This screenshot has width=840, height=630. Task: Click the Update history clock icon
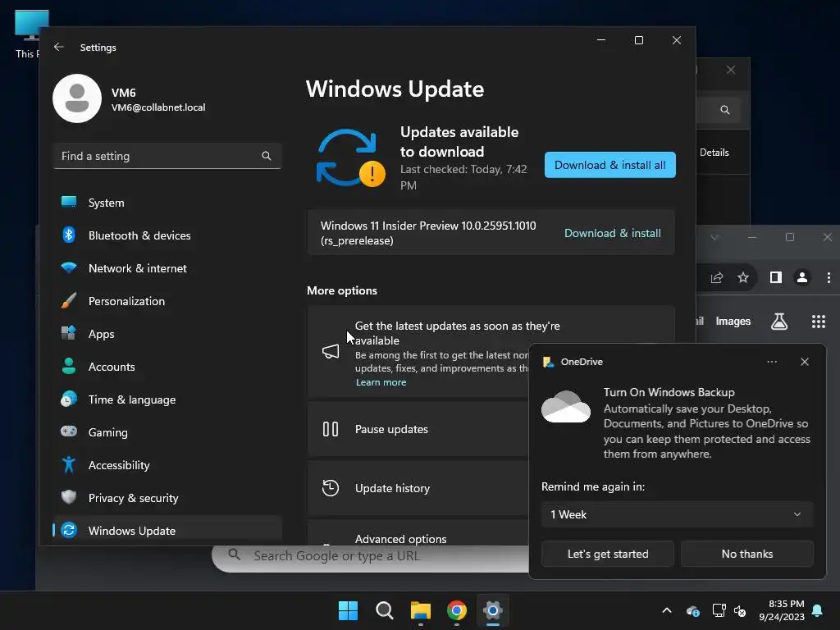(x=331, y=488)
